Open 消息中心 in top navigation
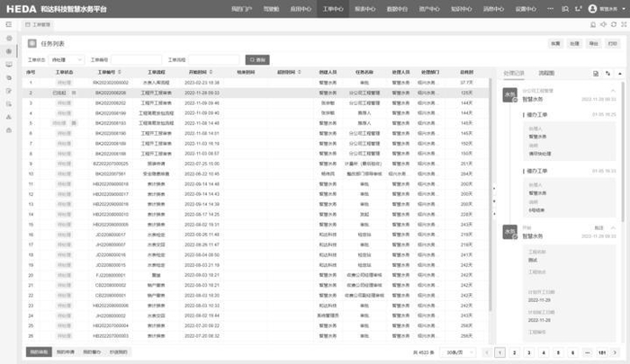The height and width of the screenshot is (364, 630). 493,9
